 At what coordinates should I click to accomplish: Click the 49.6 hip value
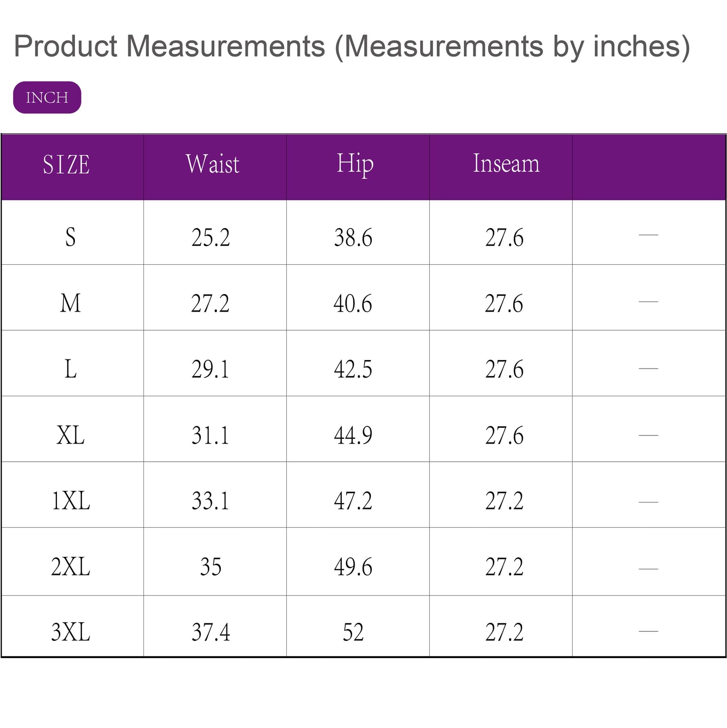click(x=353, y=567)
